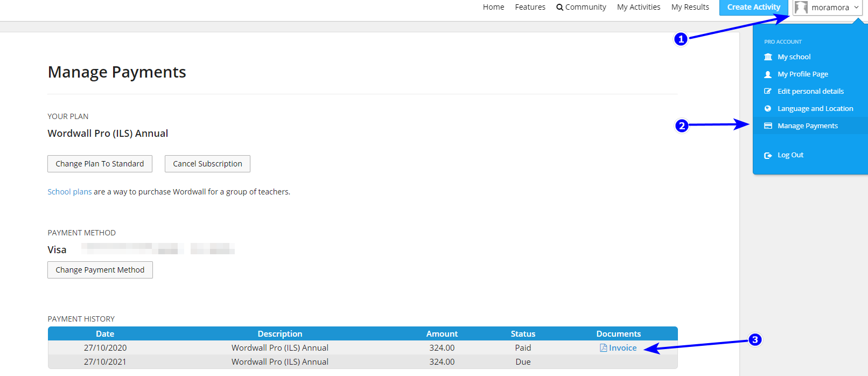Open the Home page

tap(493, 7)
